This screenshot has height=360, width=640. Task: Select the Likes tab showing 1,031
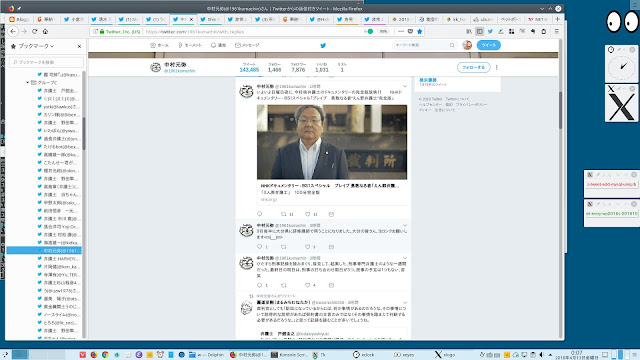pyautogui.click(x=322, y=68)
